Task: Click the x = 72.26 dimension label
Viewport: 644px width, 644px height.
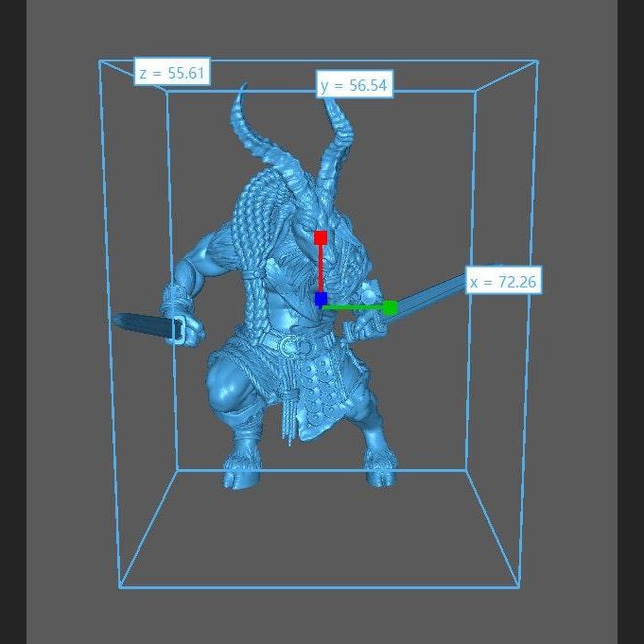Action: 504,282
